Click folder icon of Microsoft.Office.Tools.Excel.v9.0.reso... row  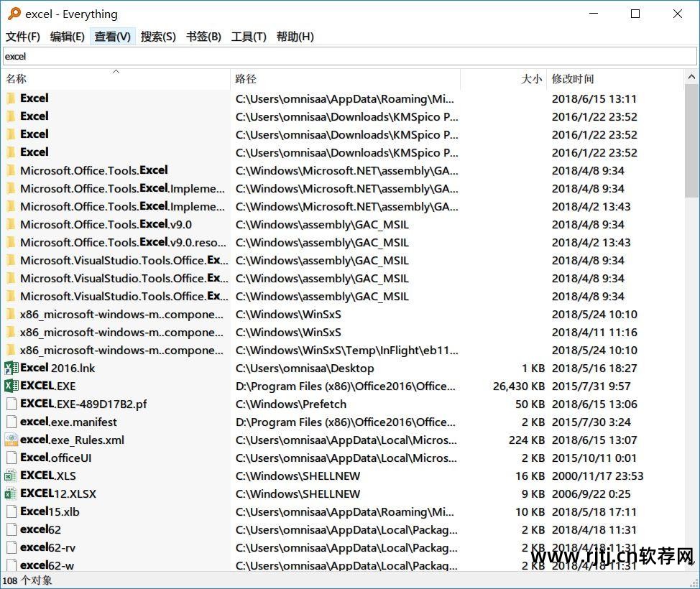point(11,242)
